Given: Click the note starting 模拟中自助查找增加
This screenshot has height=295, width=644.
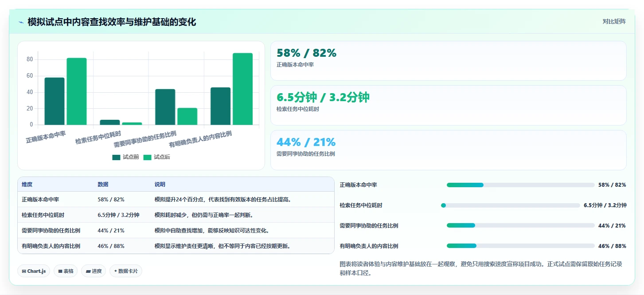Looking at the screenshot, I should click(212, 231).
